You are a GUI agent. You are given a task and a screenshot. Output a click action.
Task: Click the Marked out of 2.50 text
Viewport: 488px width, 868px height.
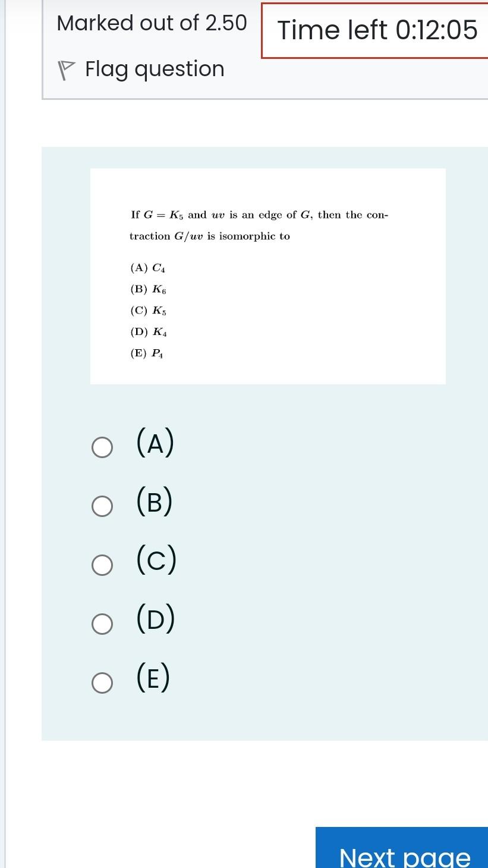click(152, 23)
